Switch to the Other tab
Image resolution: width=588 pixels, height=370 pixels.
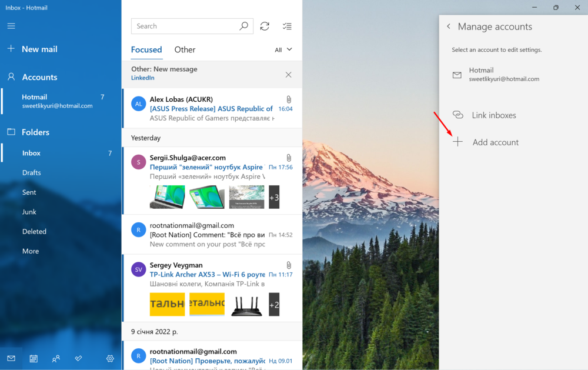point(185,50)
